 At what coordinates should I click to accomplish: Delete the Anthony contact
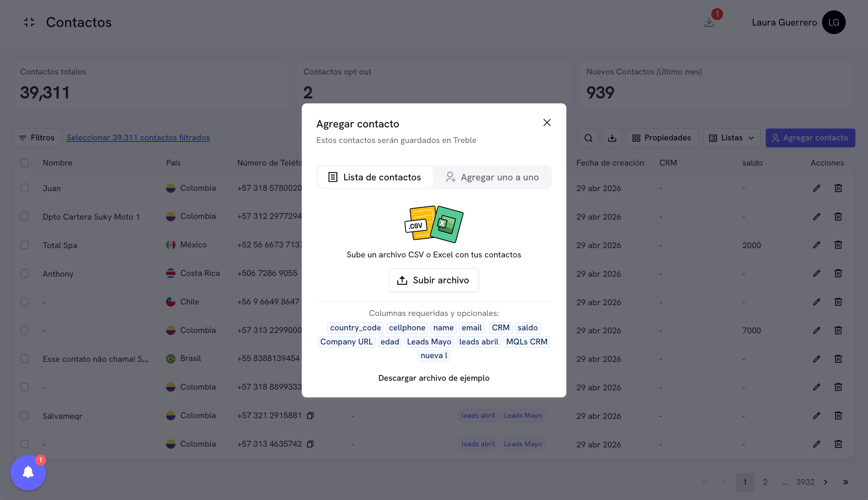coord(838,273)
